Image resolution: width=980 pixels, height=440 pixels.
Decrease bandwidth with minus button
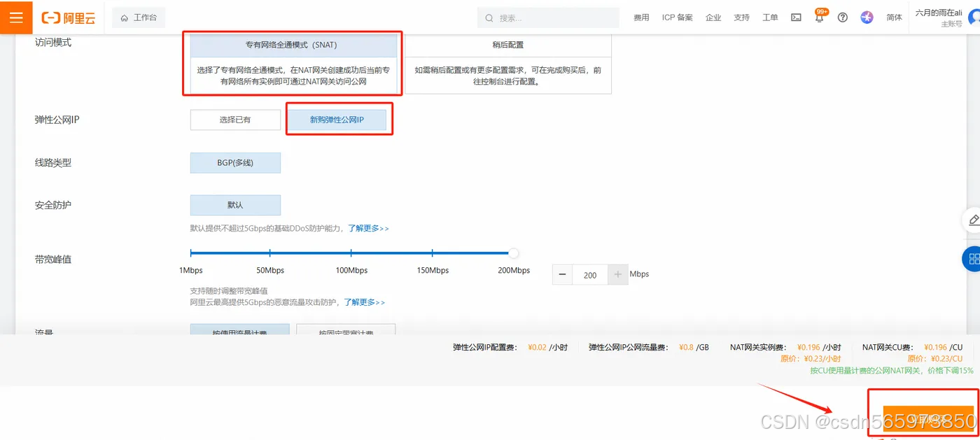pos(563,275)
